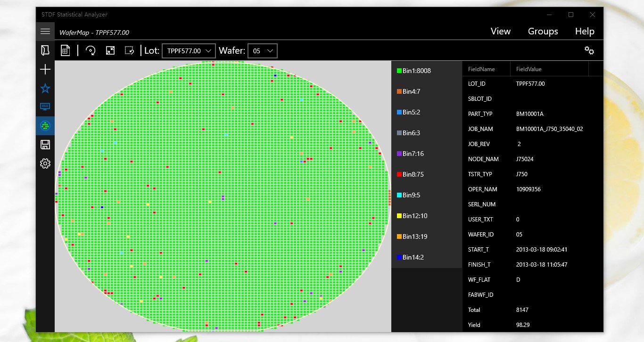Click the table document icon in the toolbar
The image size is (644, 342).
coord(66,50)
